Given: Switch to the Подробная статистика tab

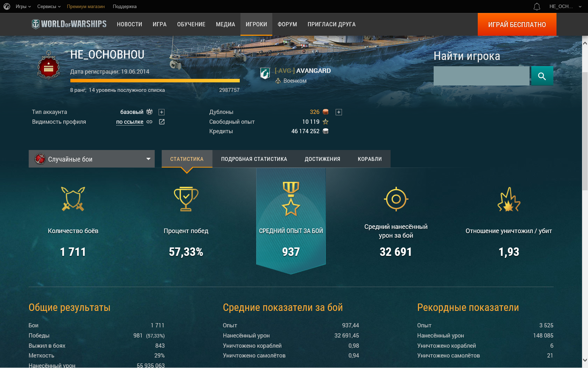Looking at the screenshot, I should (x=254, y=159).
